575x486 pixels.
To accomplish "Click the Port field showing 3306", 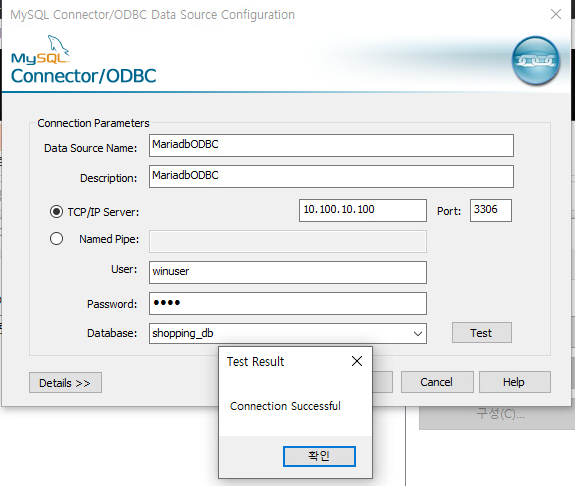I will point(491,210).
